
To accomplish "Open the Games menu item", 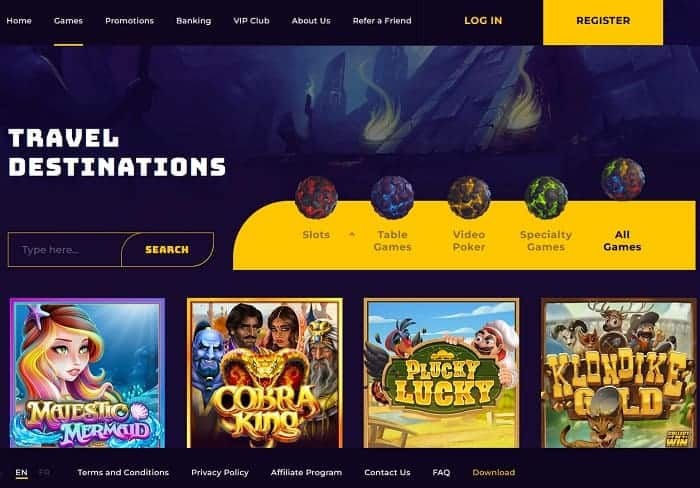I will coord(68,21).
